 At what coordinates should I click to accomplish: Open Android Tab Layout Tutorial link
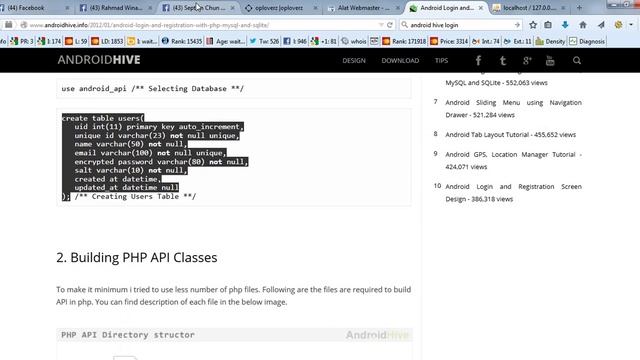point(511,134)
